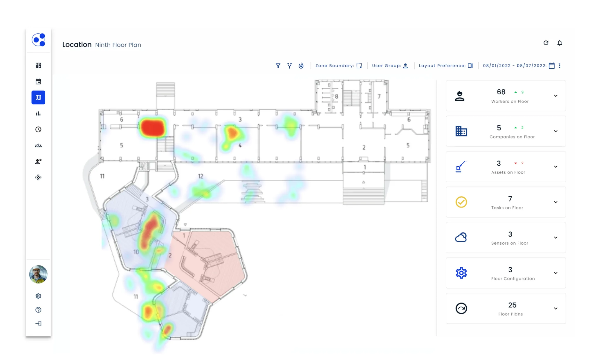Open the team groups sidebar item
This screenshot has width=592, height=364.
(x=38, y=146)
